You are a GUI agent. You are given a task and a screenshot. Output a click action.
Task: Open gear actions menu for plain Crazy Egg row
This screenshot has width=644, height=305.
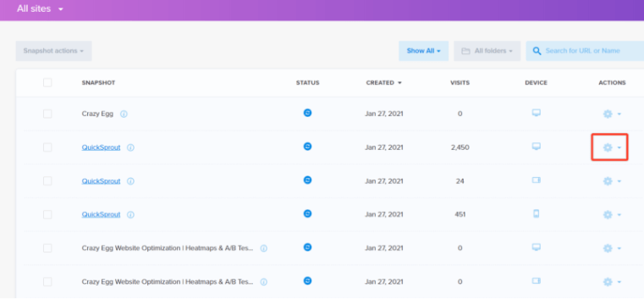(x=612, y=114)
